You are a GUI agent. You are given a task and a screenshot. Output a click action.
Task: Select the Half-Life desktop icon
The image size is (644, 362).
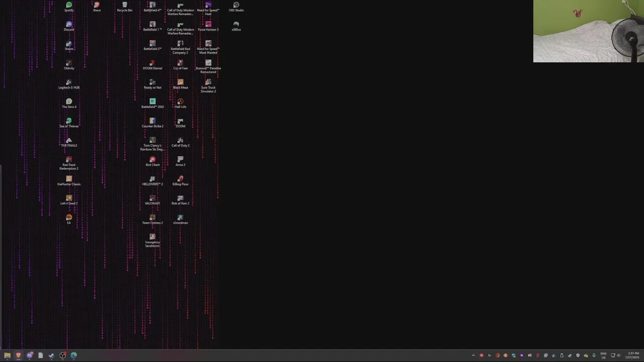(x=180, y=104)
